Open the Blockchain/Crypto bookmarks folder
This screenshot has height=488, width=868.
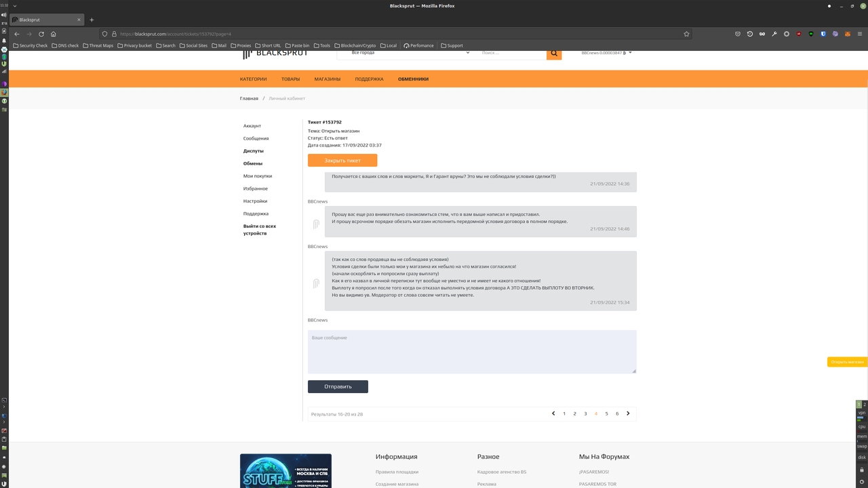(355, 45)
